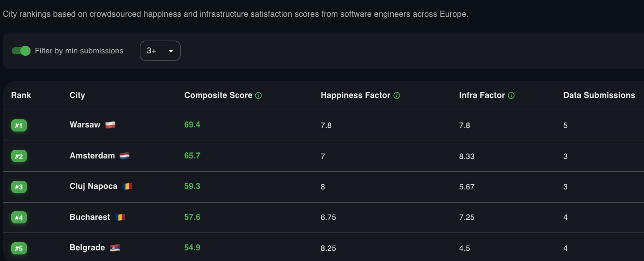
Task: Click the Filter by min submissions label
Action: [79, 51]
